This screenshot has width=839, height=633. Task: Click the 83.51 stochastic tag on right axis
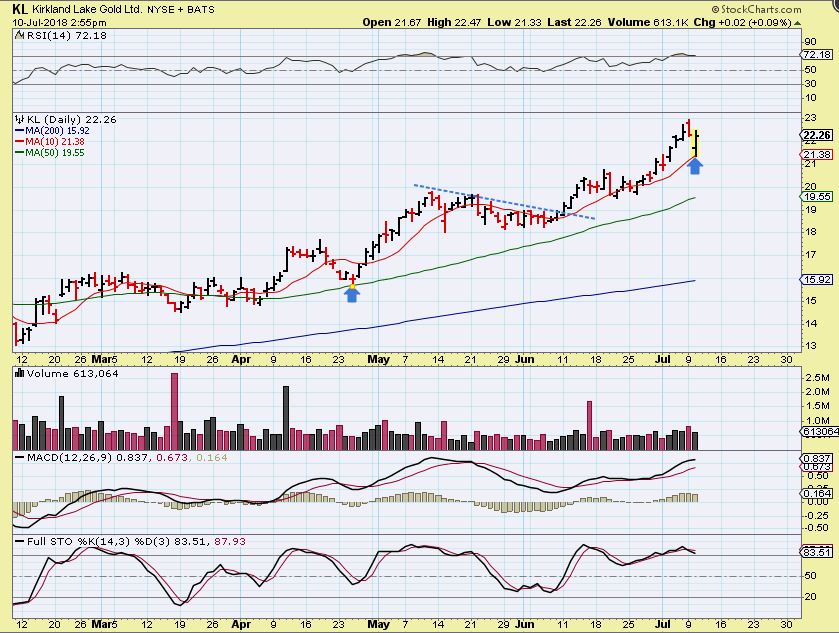(x=817, y=552)
